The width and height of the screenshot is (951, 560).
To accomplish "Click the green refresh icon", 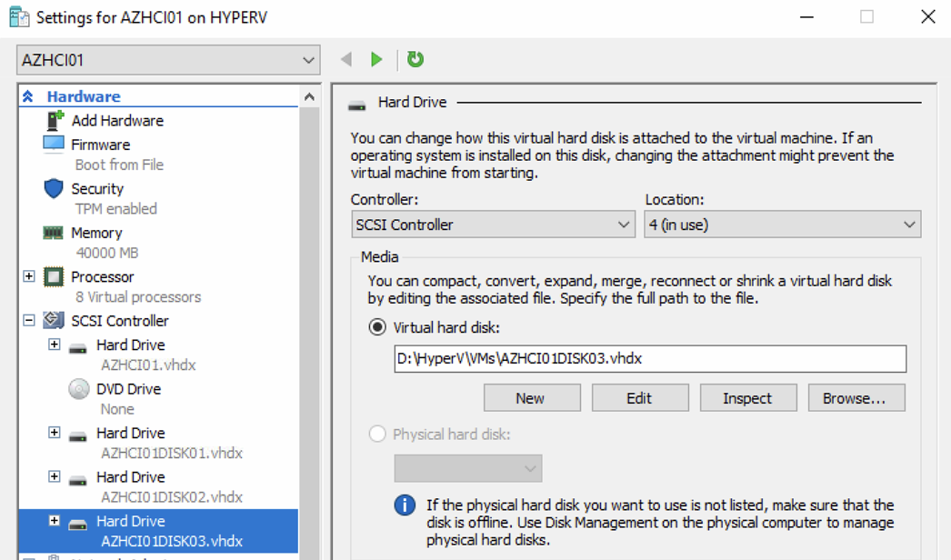I will tap(415, 60).
